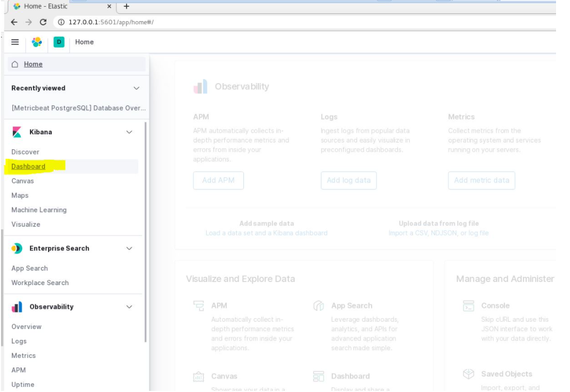Click the Add sample data label
The height and width of the screenshot is (392, 570).
(267, 224)
